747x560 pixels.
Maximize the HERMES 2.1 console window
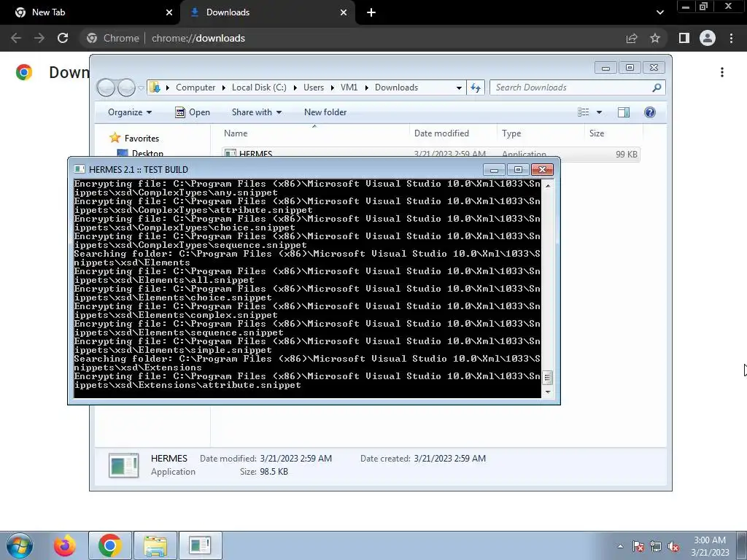(x=518, y=169)
